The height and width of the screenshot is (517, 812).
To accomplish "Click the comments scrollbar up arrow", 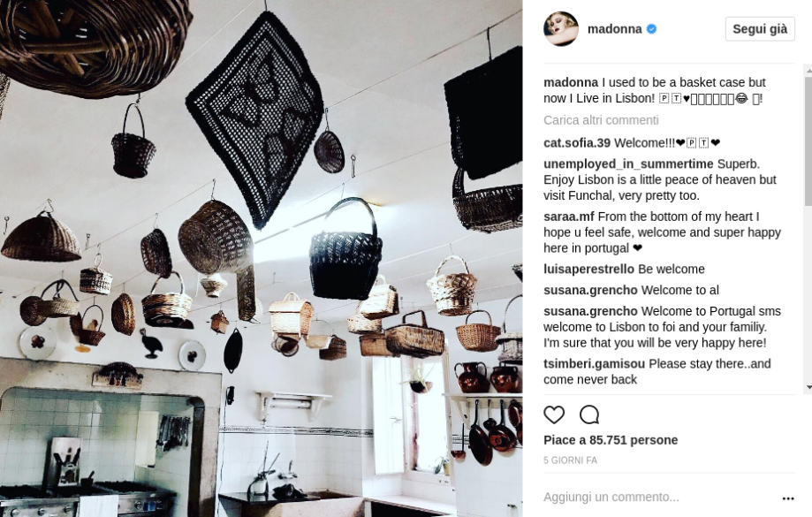I will coord(808,68).
